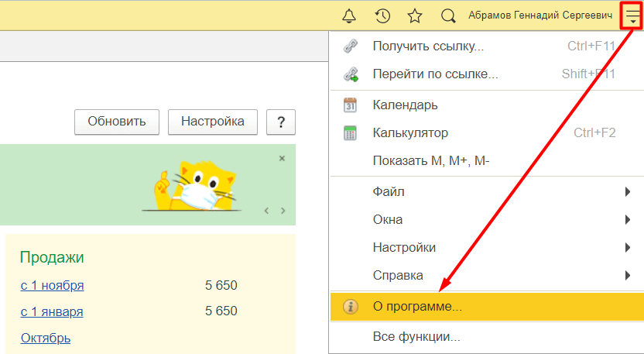Close the cat banner with the x
Screen dimensions: 644x354
point(282,158)
